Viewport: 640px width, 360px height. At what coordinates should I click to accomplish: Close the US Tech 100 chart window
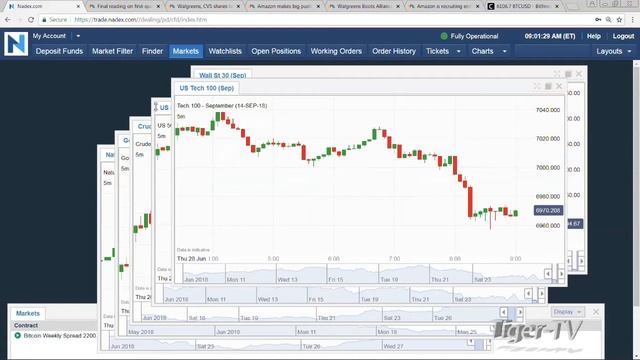tap(559, 86)
